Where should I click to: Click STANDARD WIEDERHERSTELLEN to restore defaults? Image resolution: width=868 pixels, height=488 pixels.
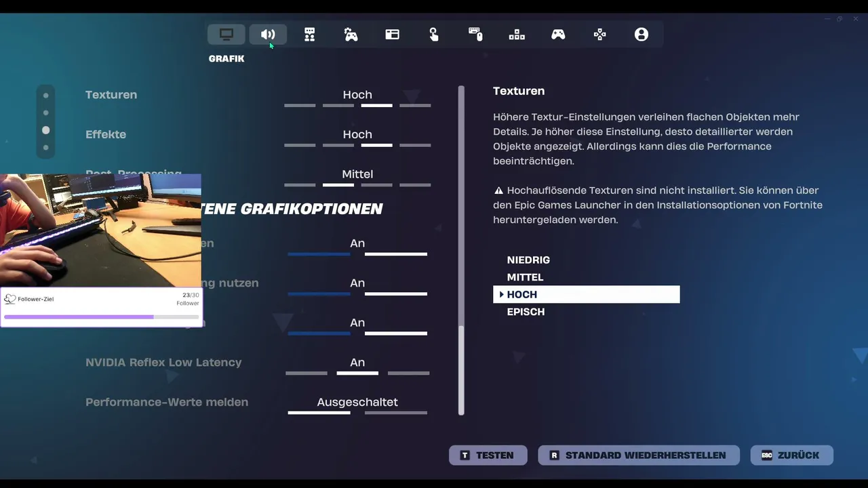637,455
